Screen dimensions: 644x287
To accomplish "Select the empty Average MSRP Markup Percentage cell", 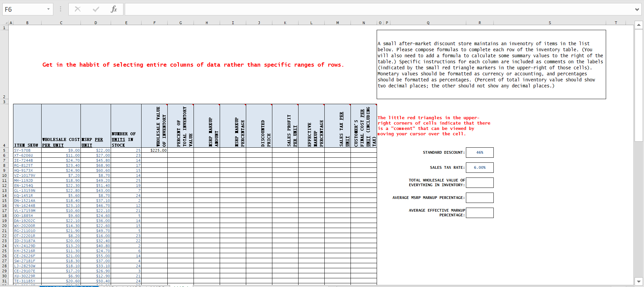I will click(480, 198).
